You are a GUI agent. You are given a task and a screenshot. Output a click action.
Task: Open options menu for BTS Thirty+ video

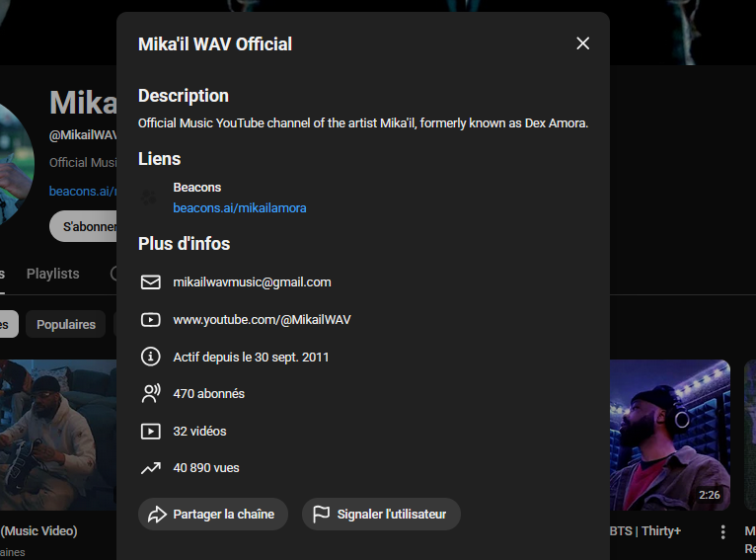pyautogui.click(x=722, y=531)
